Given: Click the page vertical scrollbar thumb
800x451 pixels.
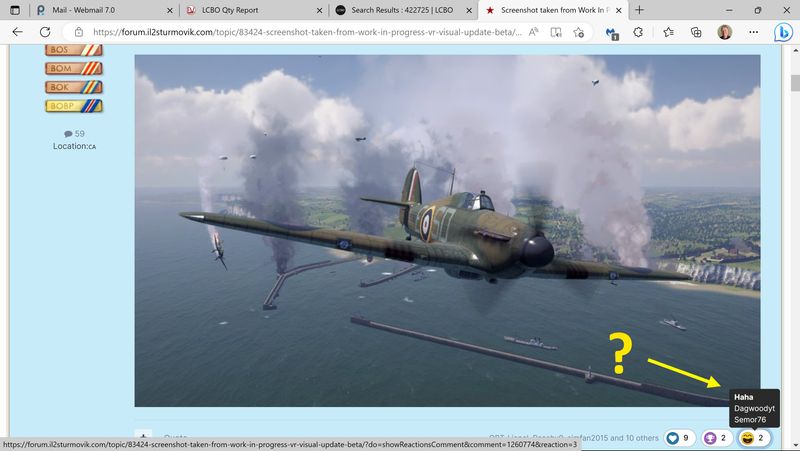Looking at the screenshot, I should point(795,83).
